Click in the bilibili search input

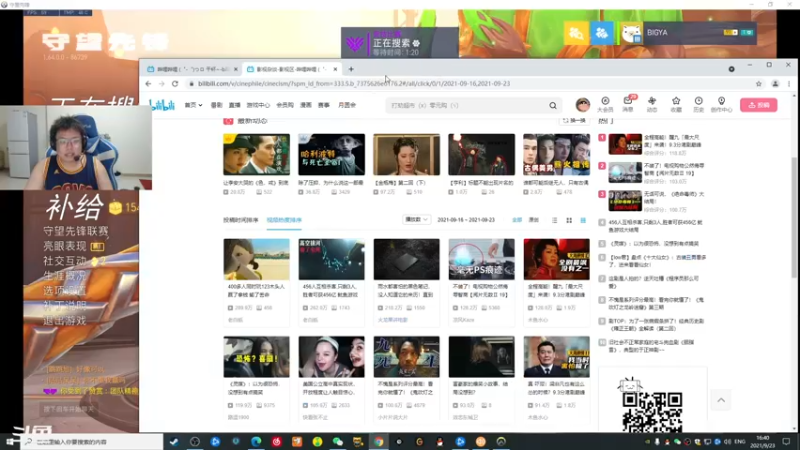(x=467, y=106)
